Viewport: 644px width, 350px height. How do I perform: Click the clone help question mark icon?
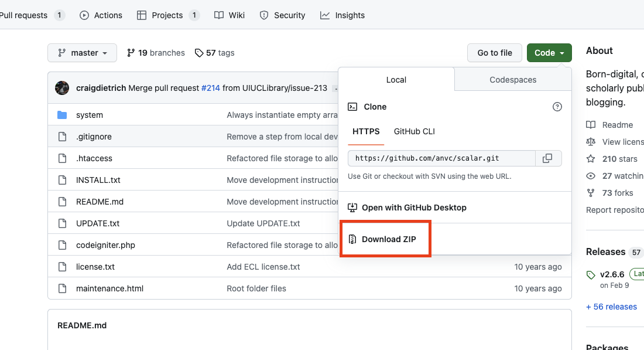click(557, 107)
